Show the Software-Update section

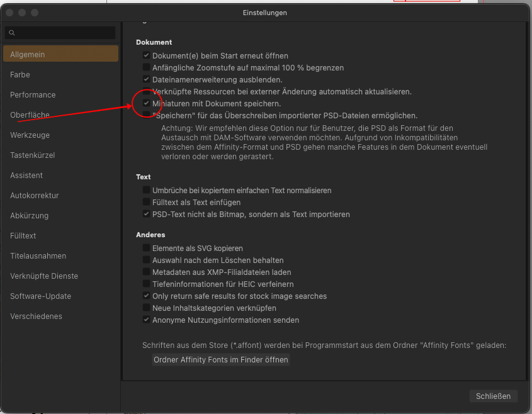[41, 296]
